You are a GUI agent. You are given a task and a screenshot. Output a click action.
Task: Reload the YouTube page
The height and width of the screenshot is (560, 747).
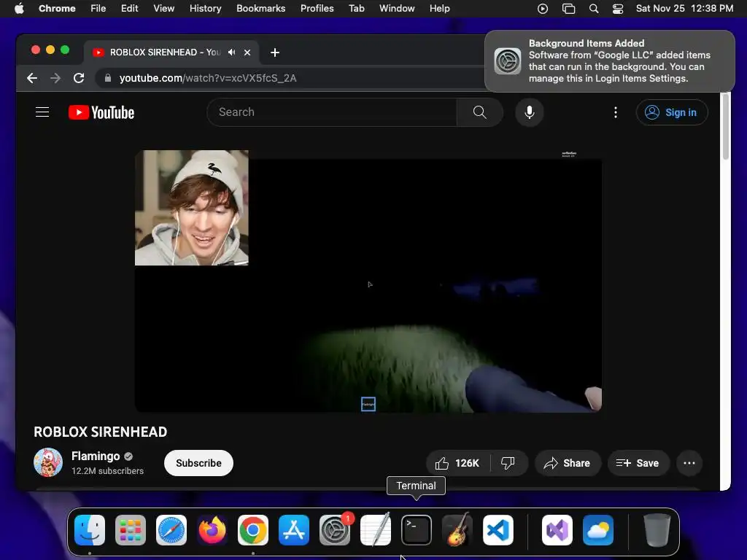(79, 78)
